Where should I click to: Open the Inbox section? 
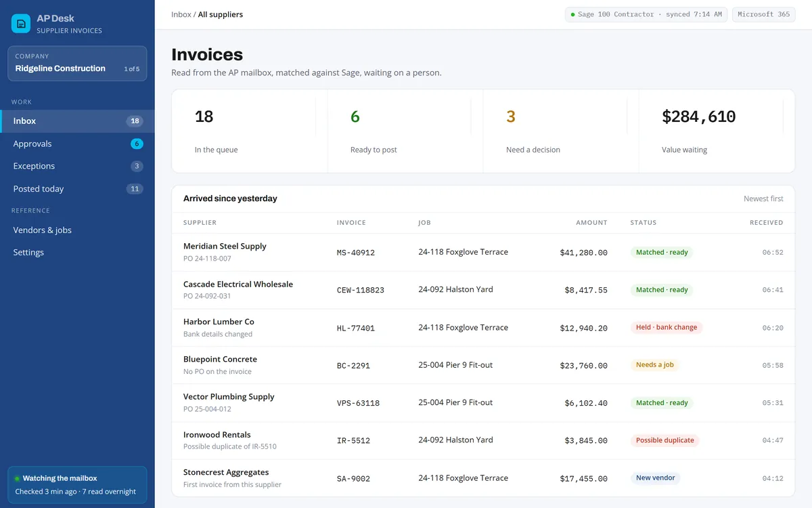tap(77, 121)
